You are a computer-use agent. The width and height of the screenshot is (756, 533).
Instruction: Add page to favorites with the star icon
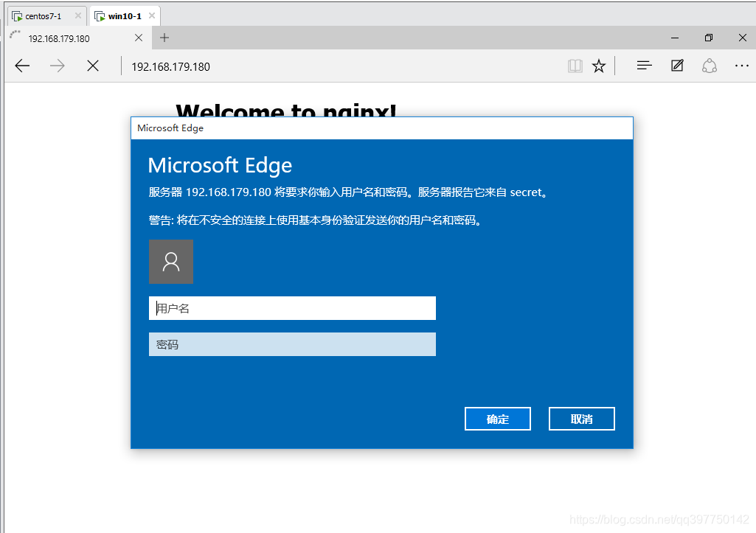599,66
